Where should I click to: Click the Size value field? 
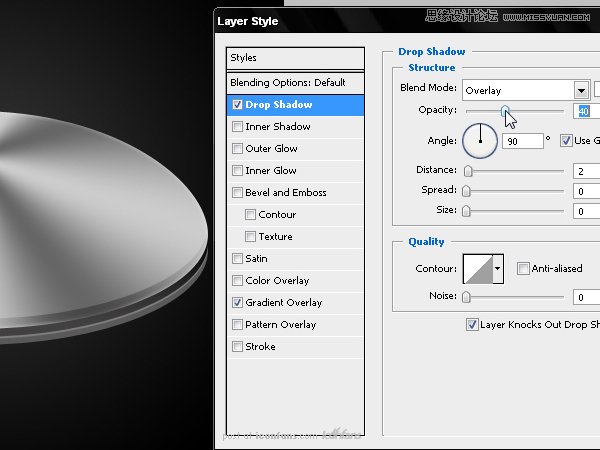pos(587,211)
